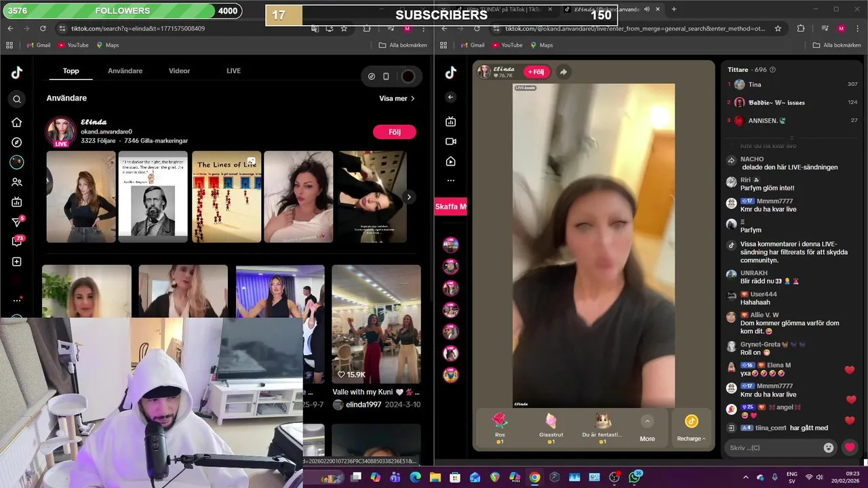Show hidden system tray icons chevron
868x488 pixels.
(746, 477)
